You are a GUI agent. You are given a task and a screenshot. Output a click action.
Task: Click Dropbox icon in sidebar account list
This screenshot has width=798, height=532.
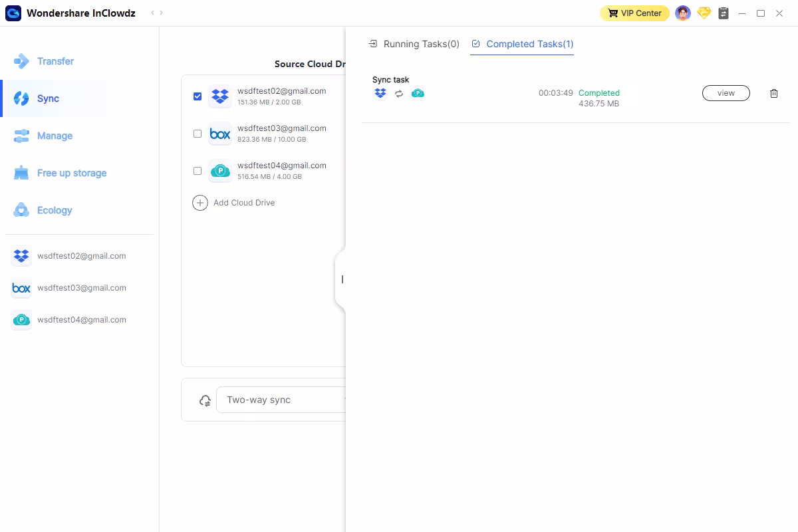[x=21, y=256]
